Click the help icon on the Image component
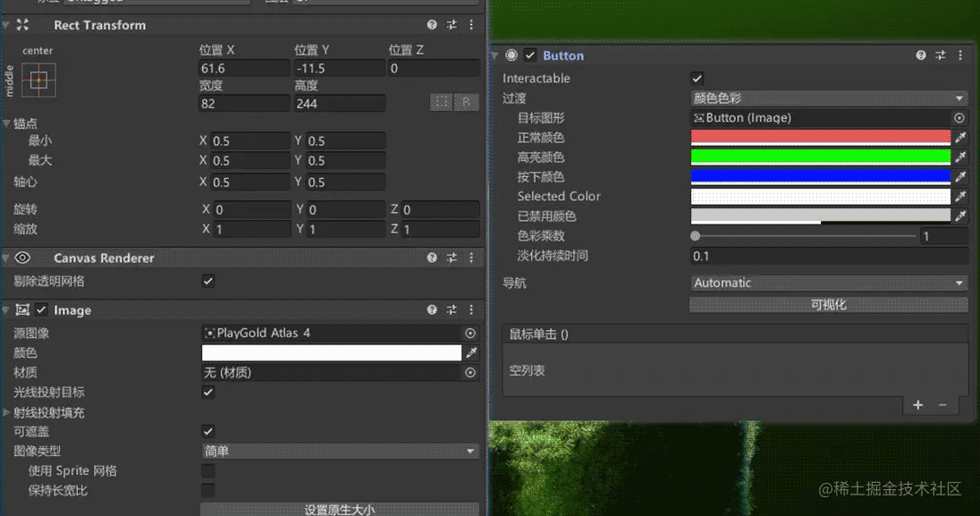 coord(432,309)
